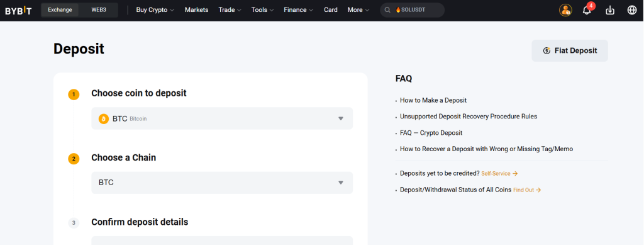The width and height of the screenshot is (644, 245).
Task: Click the Find Out arrow icon
Action: point(538,190)
